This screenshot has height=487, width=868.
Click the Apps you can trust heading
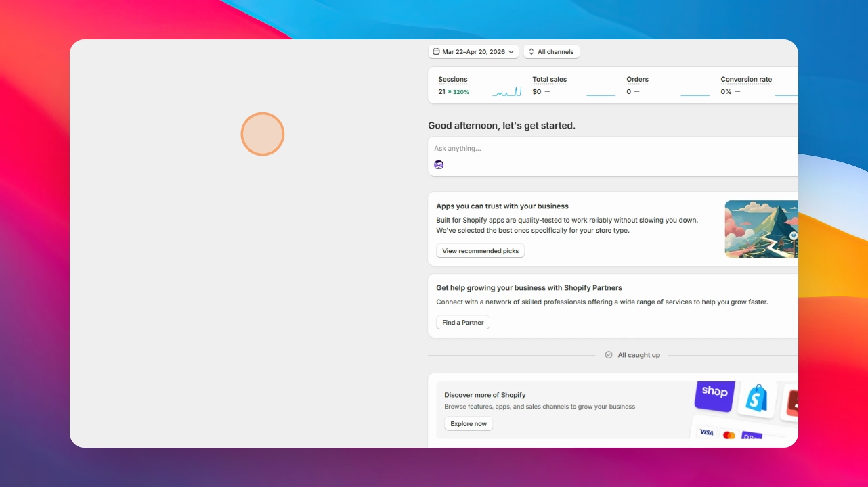(502, 206)
